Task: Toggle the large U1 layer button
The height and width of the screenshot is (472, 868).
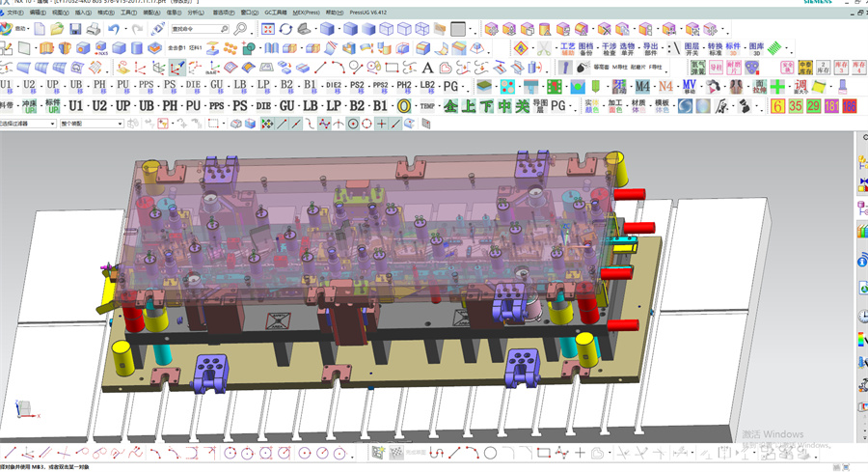Action: tap(76, 106)
